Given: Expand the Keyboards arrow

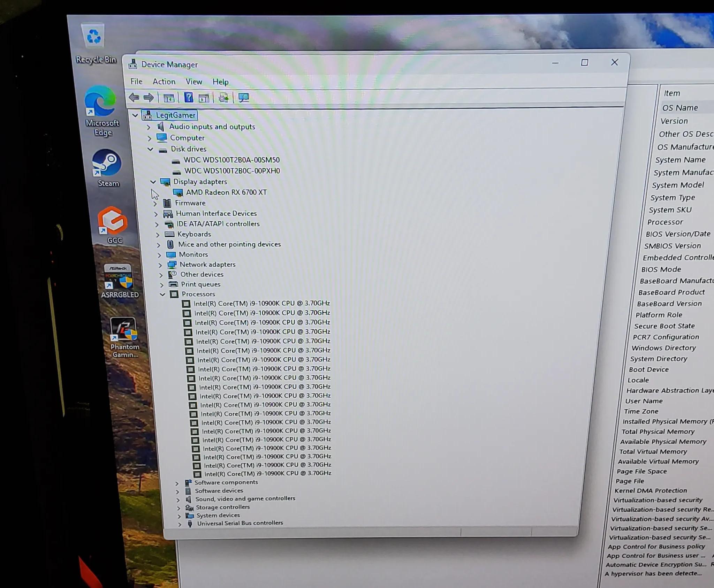Looking at the screenshot, I should [158, 235].
